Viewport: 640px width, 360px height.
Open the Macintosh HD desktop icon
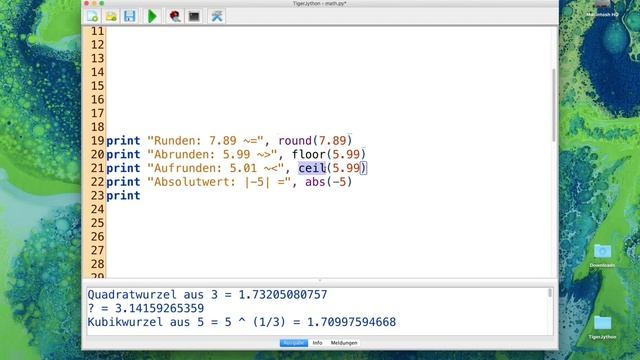[602, 9]
